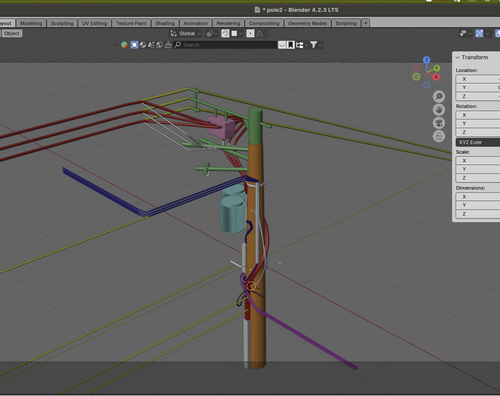Click the Rotation X field
Image resolution: width=500 pixels, height=396 pixels.
pos(478,115)
